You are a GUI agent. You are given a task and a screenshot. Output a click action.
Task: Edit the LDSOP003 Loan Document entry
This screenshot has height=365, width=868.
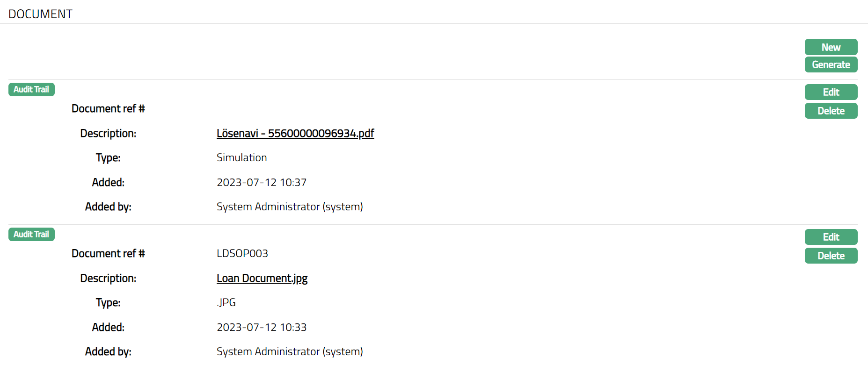pyautogui.click(x=831, y=237)
